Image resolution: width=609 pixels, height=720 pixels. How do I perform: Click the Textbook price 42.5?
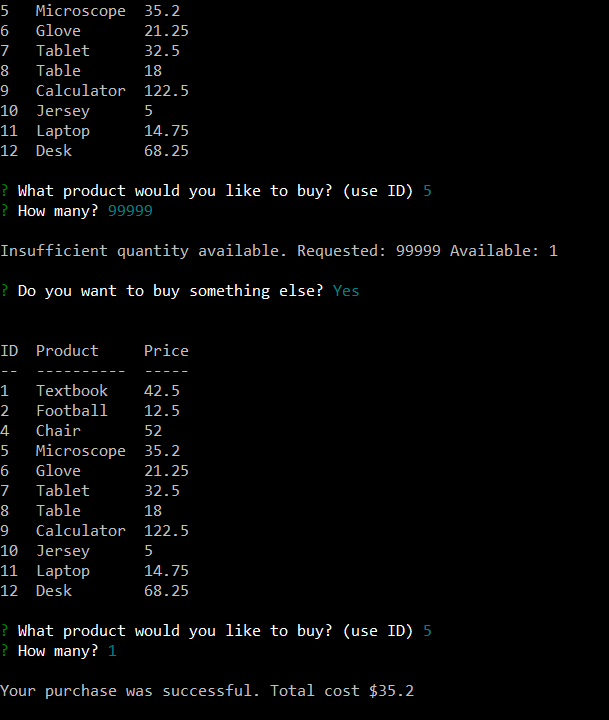point(162,391)
